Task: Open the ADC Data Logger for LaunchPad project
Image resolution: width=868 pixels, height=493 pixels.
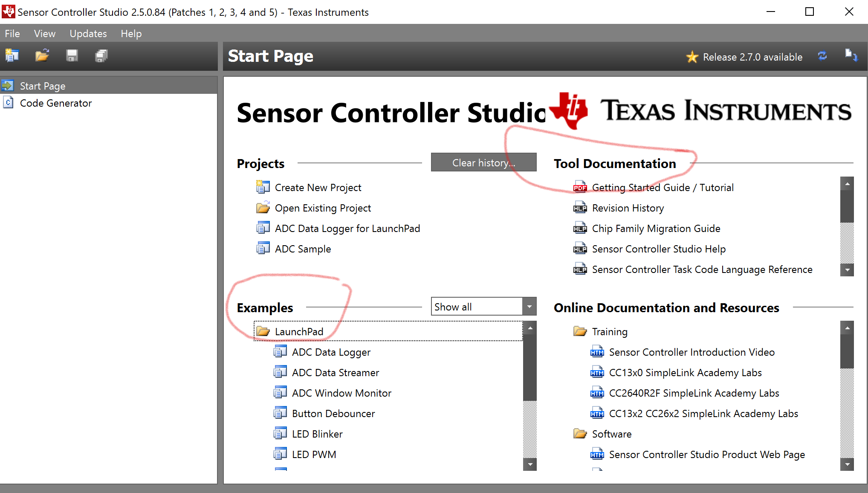Action: point(347,229)
